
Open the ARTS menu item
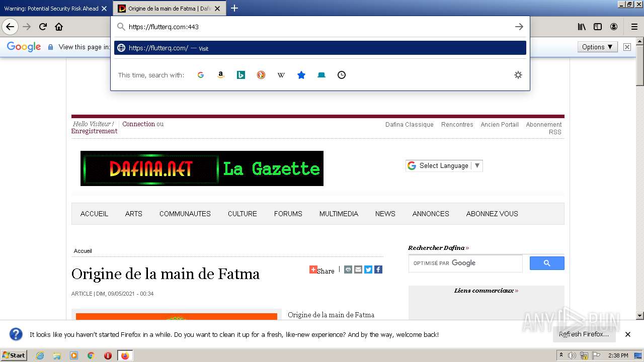tap(134, 214)
